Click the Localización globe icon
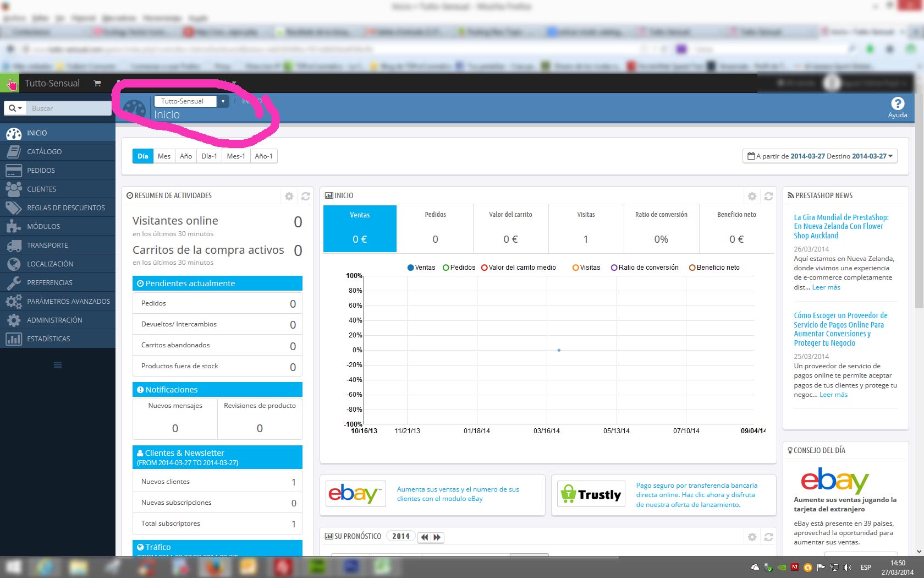 coord(13,264)
